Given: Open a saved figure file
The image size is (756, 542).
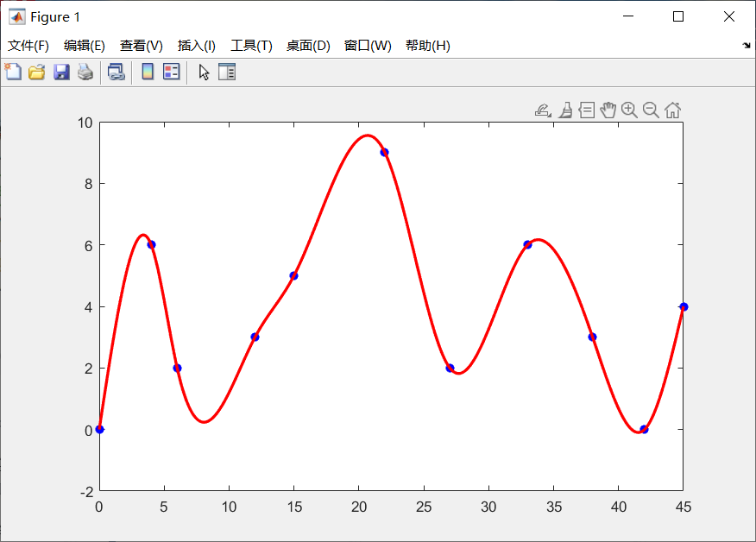Looking at the screenshot, I should tap(36, 72).
